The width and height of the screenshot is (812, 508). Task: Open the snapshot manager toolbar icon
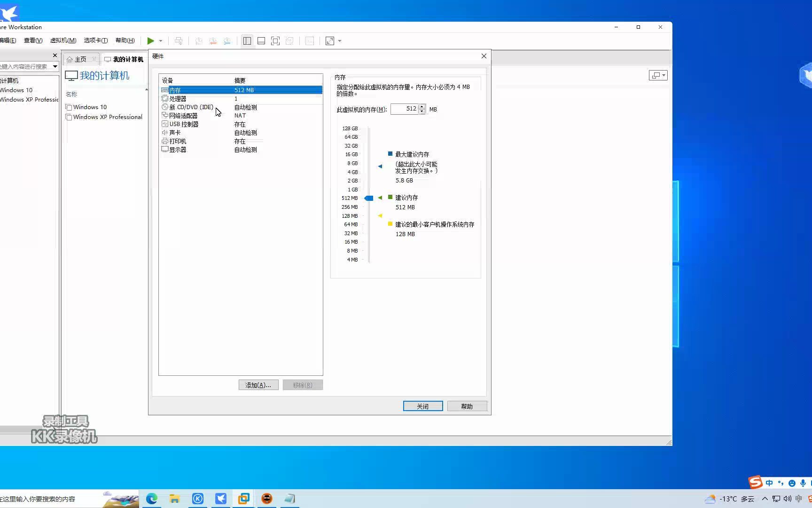point(227,41)
